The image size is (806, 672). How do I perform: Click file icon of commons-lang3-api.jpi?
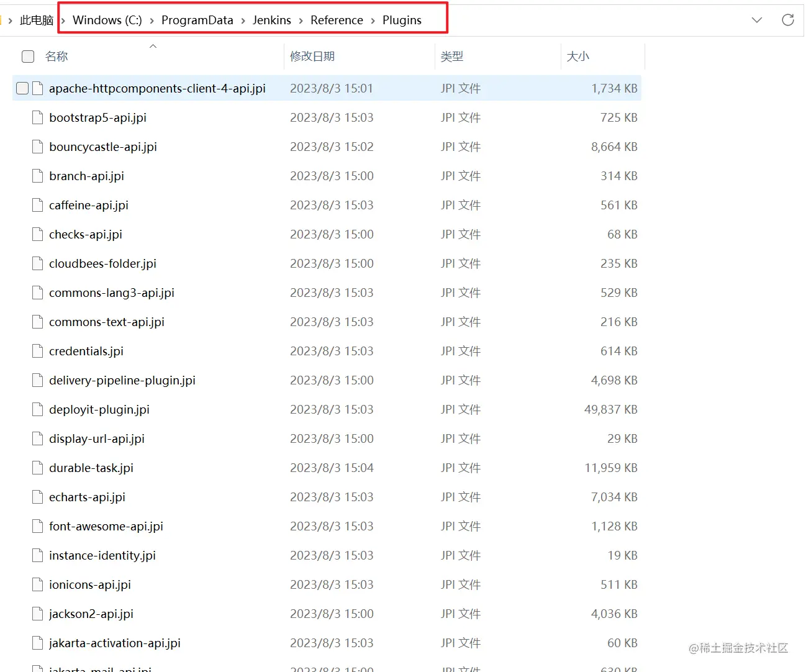point(38,293)
